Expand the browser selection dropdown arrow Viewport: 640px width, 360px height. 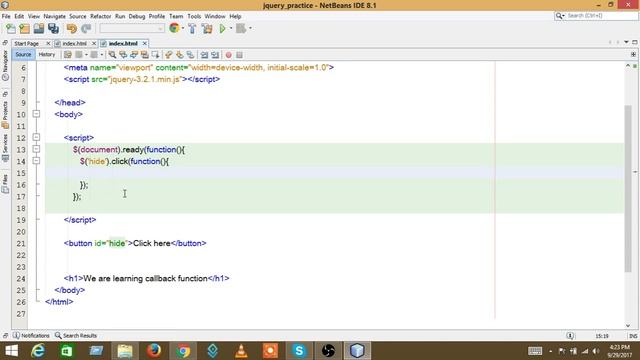pyautogui.click(x=183, y=28)
